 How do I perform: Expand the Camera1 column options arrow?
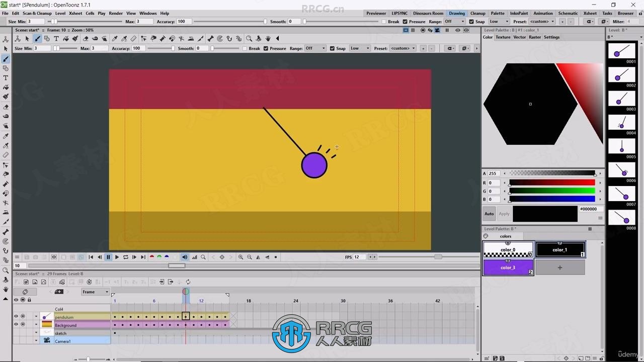tap(36, 340)
